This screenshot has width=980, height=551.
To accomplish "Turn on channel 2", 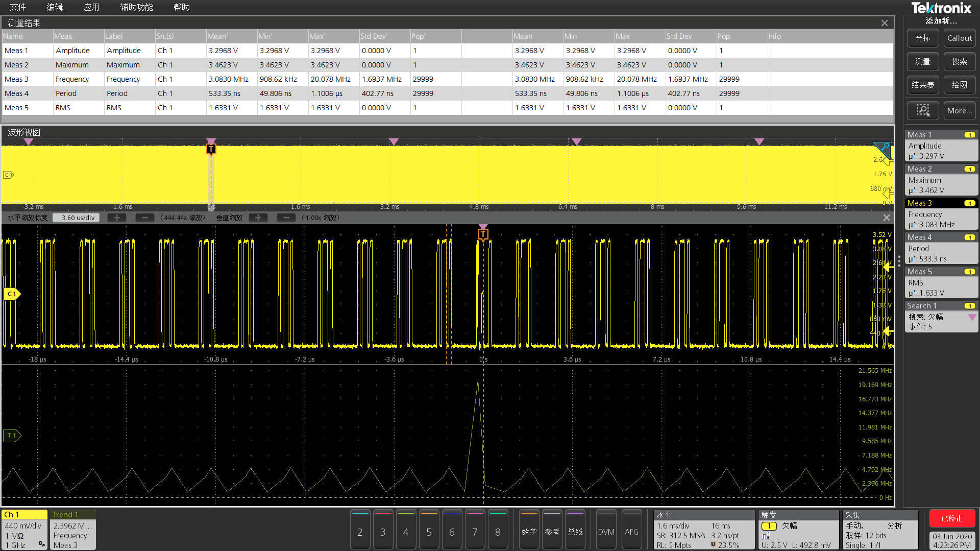I will coord(360,530).
